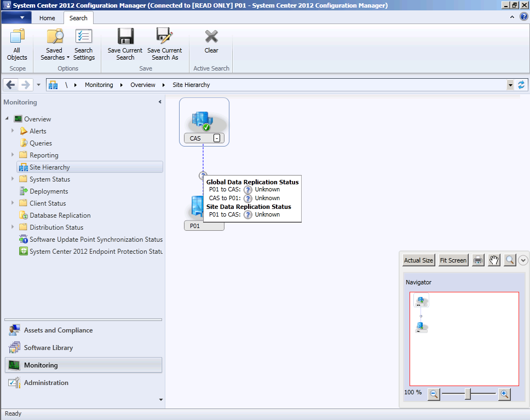
Task: Select the CAS site node icon
Action: (x=203, y=121)
